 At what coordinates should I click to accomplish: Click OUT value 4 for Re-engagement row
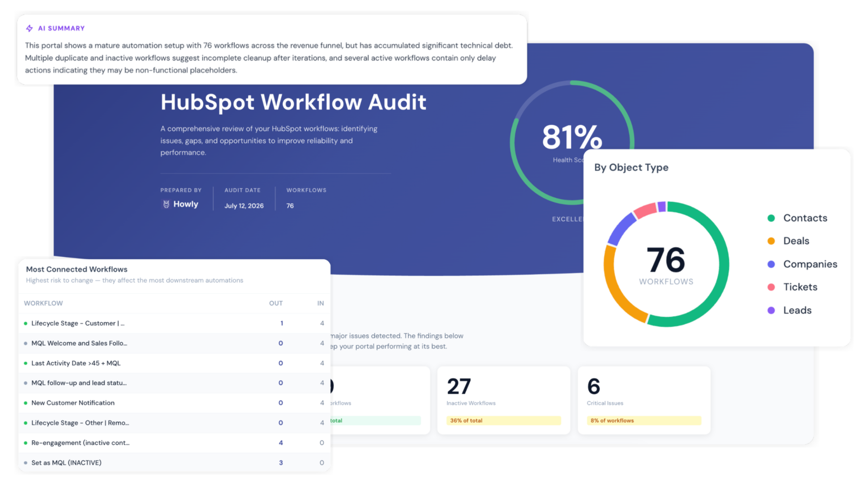pos(281,442)
